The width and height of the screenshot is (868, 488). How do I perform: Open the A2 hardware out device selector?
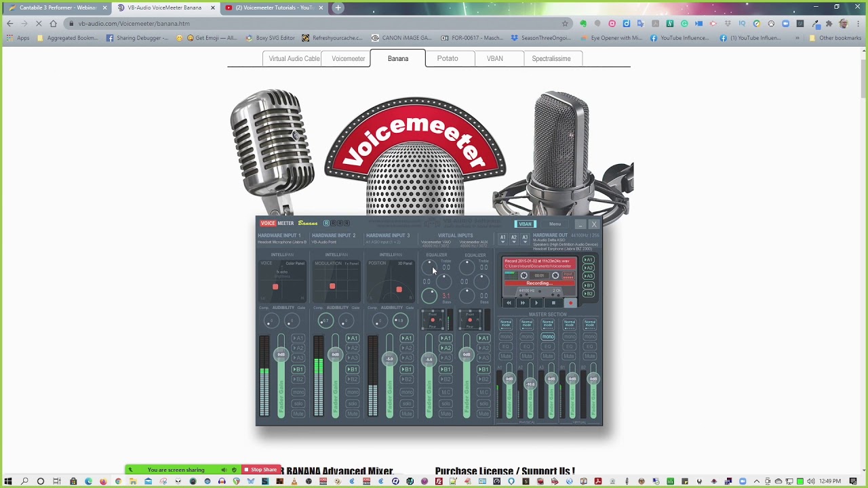(x=514, y=239)
